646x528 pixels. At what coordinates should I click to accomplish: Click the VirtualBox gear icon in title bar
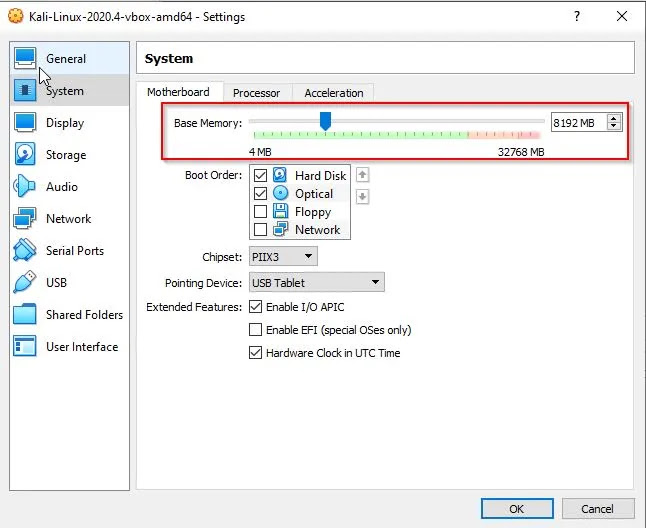point(15,16)
